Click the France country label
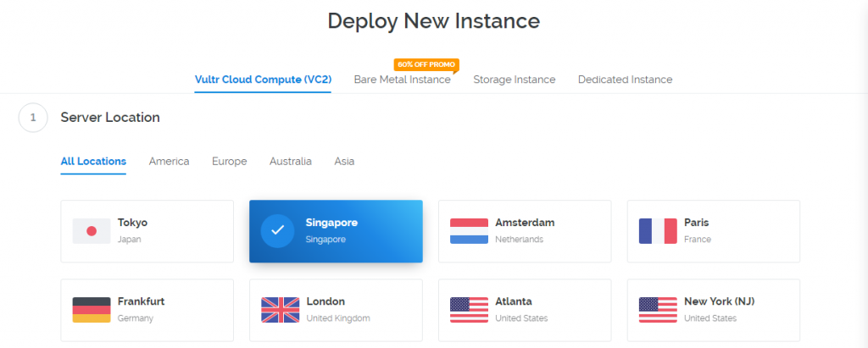 698,240
